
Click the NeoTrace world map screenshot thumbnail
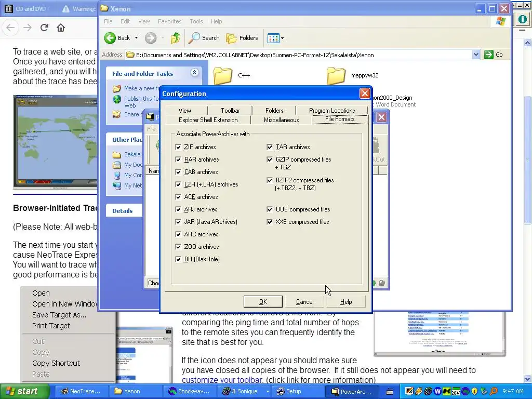(x=55, y=141)
